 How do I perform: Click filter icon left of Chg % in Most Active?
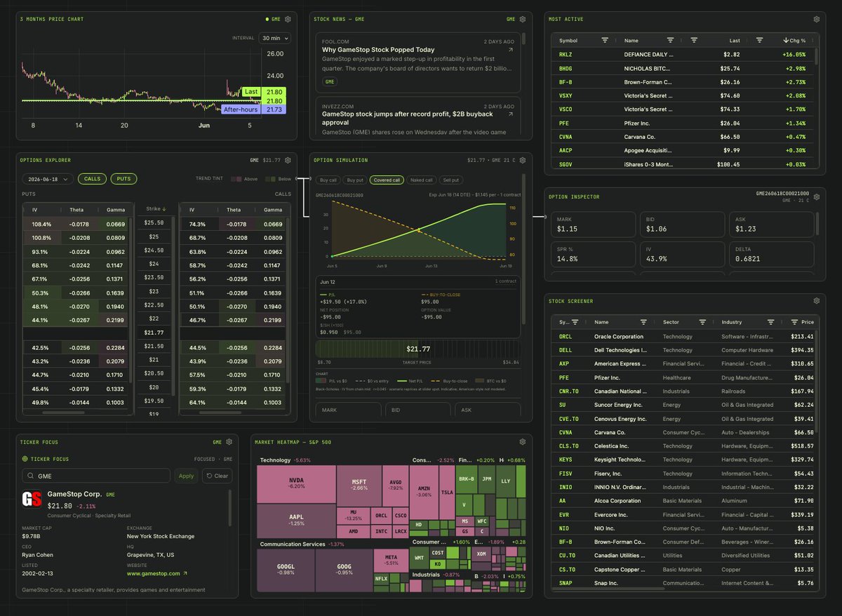pos(759,41)
